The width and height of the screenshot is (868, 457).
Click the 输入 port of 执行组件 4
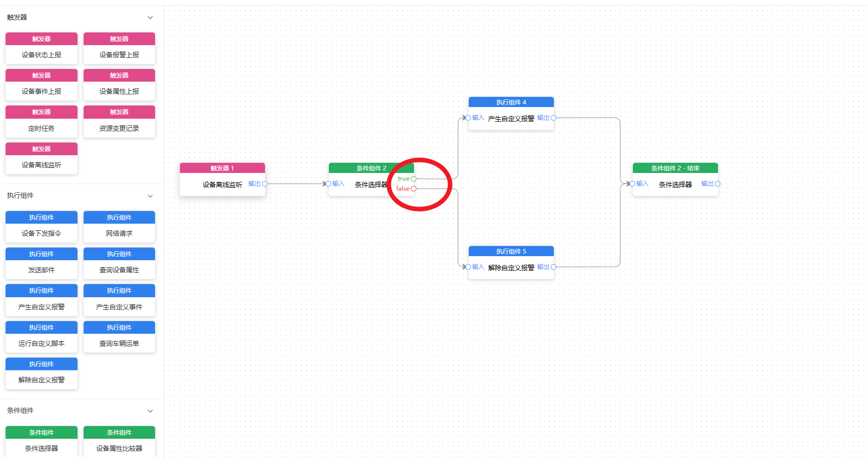pos(469,118)
